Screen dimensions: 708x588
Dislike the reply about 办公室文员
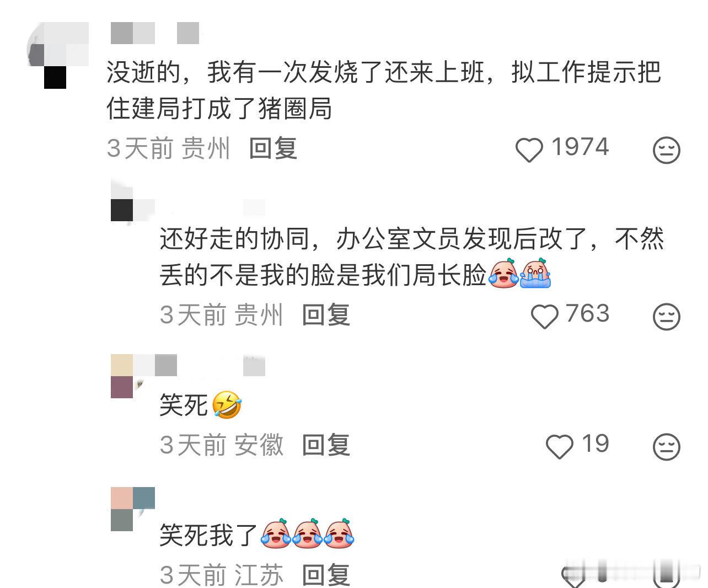667,317
